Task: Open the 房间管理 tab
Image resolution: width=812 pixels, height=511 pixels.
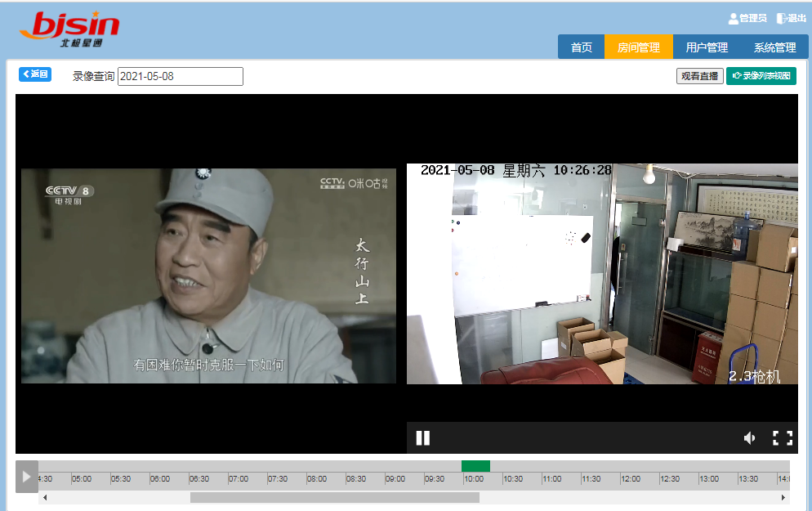Action: point(639,47)
